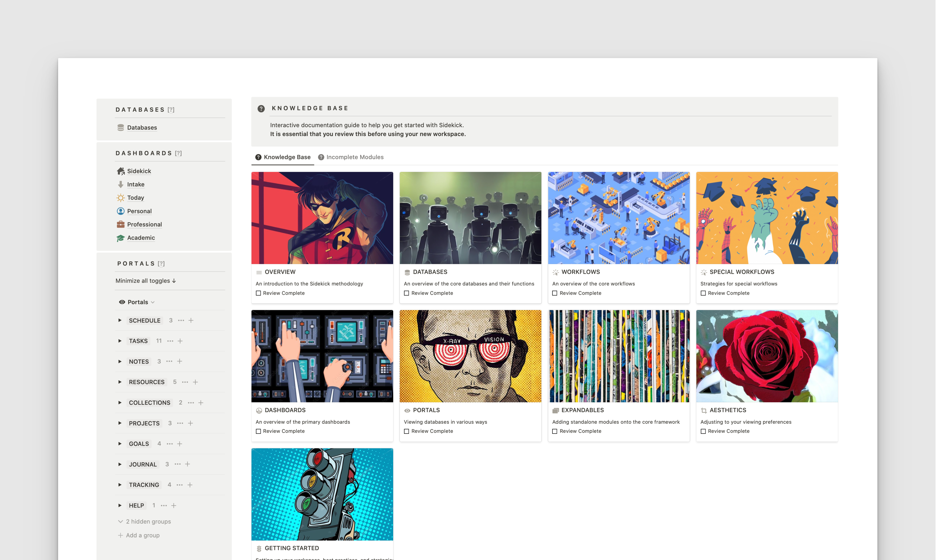Open the ellipsis menu beside RESOURCES
This screenshot has width=936, height=560.
pyautogui.click(x=185, y=382)
